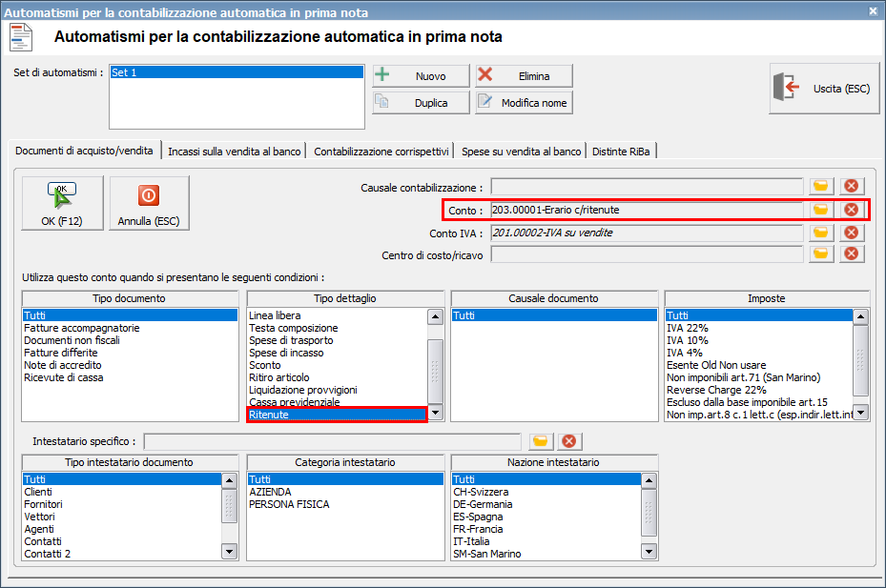
Task: Clear the Centro di costo/ricavo field
Action: 851,254
